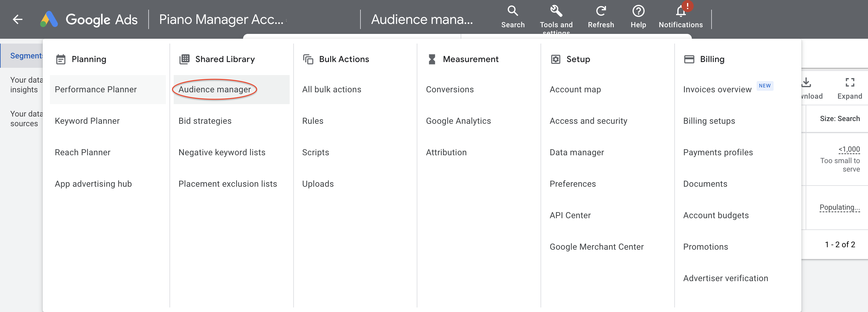The height and width of the screenshot is (312, 868).
Task: Open Advertiser verification
Action: [x=725, y=278]
